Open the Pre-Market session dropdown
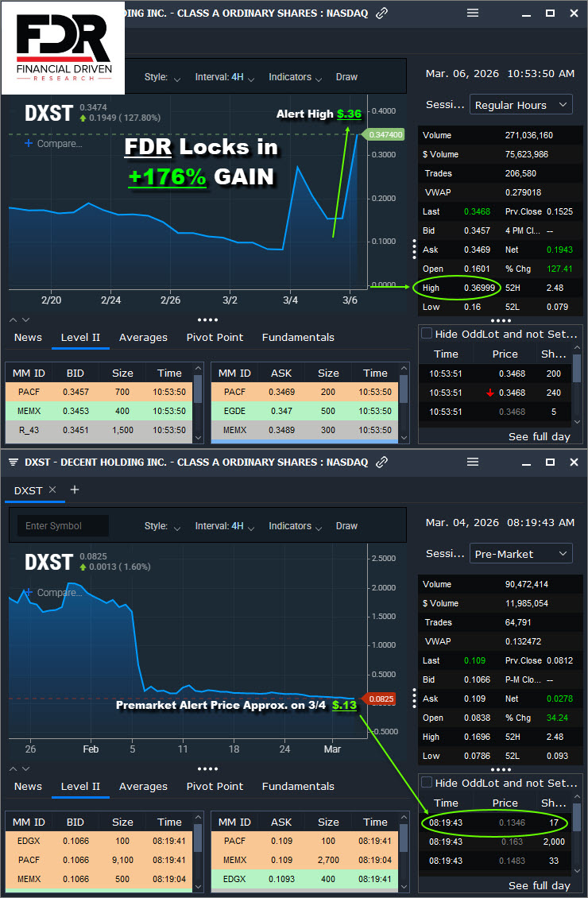This screenshot has height=898, width=588. 521,554
